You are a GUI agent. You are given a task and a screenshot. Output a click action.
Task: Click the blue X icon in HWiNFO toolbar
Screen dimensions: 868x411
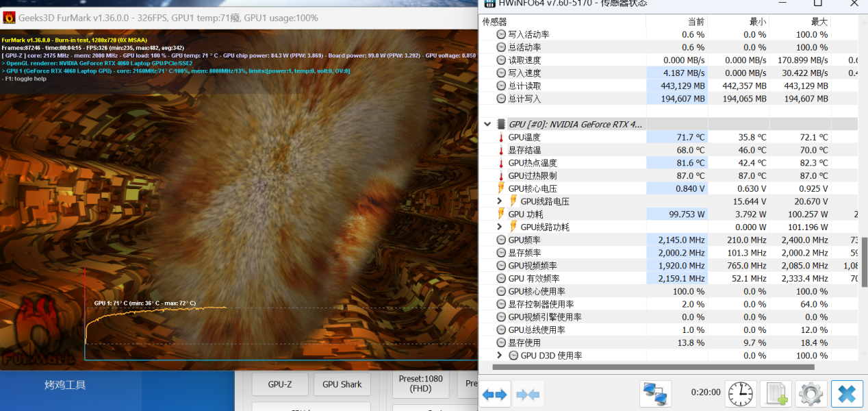847,394
